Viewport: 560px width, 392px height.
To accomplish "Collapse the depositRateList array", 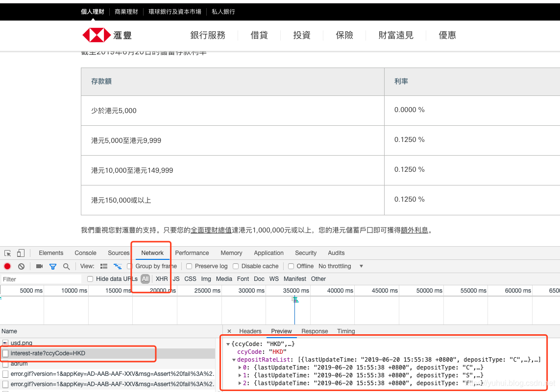I will 234,360.
